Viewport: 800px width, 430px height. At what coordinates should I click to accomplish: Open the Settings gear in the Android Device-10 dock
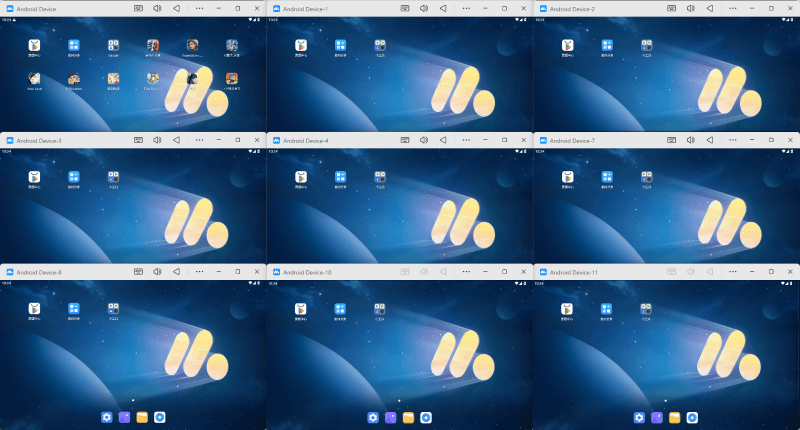pos(373,418)
